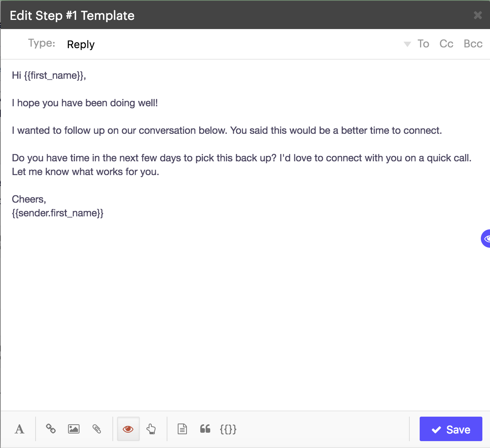The height and width of the screenshot is (448, 490).
Task: Expand the To field options
Action: 423,44
